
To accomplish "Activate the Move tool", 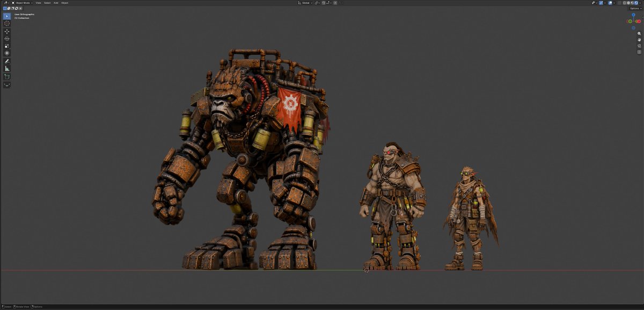I will coord(7,32).
